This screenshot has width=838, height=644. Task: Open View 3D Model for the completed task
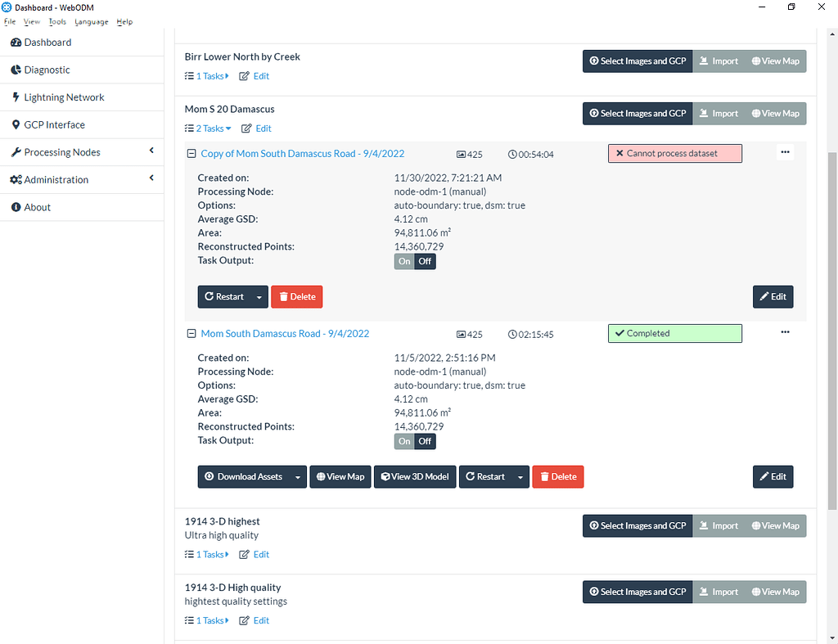(x=414, y=476)
